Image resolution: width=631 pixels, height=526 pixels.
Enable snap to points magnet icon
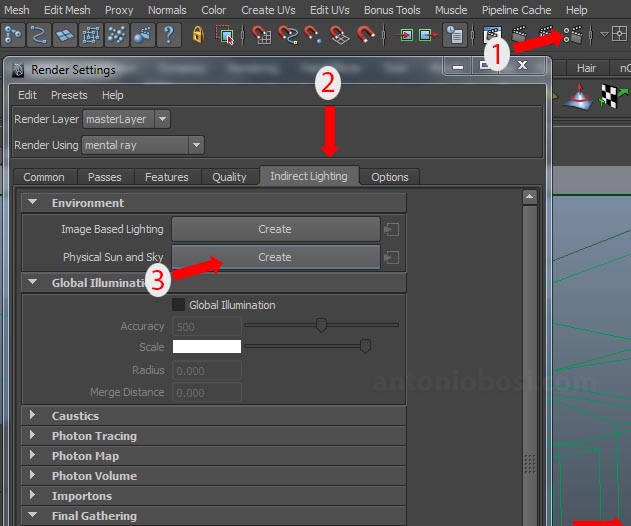pos(313,35)
